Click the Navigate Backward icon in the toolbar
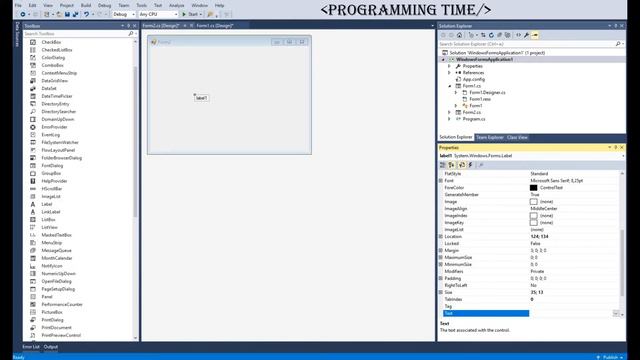This screenshot has width=640, height=360. coord(23,14)
